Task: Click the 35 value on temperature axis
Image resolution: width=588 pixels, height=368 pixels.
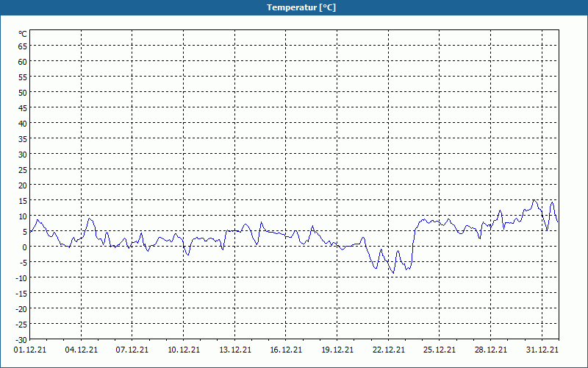Action: click(23, 139)
